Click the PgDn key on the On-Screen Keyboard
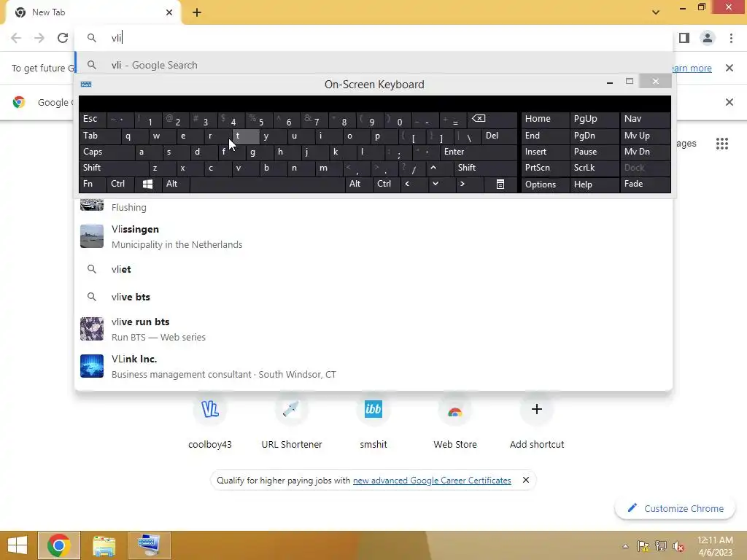747x560 pixels. (595, 136)
